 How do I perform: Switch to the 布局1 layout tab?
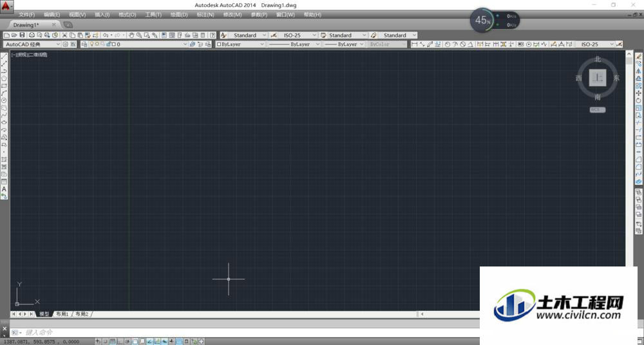tap(62, 314)
